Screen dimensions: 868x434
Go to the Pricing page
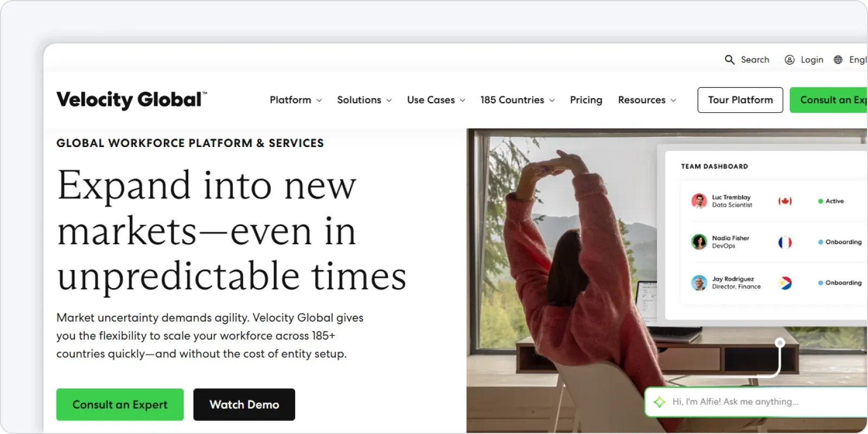(x=586, y=100)
